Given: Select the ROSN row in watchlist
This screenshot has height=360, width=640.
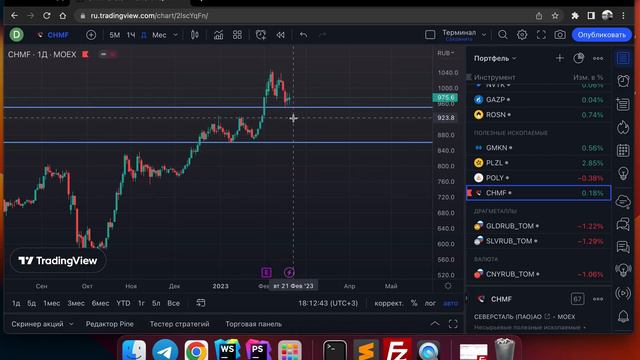Looking at the screenshot, I should click(538, 115).
